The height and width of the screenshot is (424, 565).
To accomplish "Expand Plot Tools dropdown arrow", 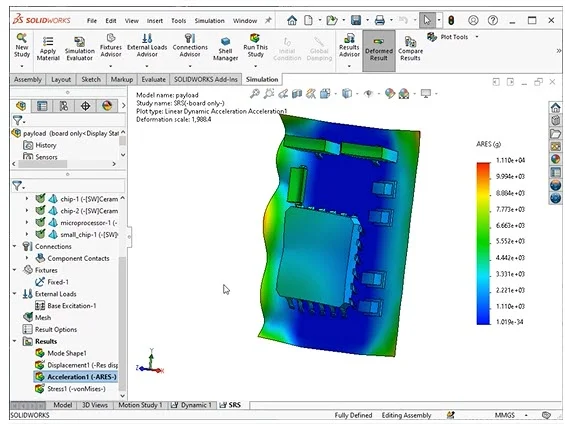I will 477,37.
